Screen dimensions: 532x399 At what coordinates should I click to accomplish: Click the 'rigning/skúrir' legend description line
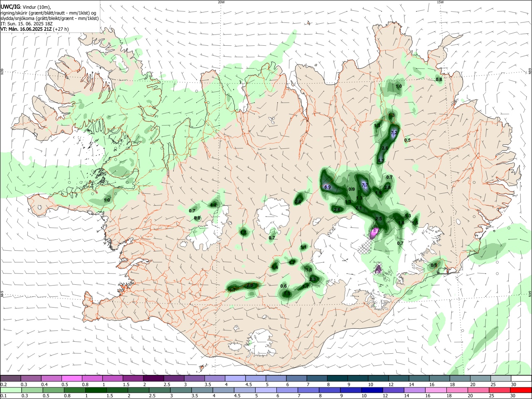[49, 12]
